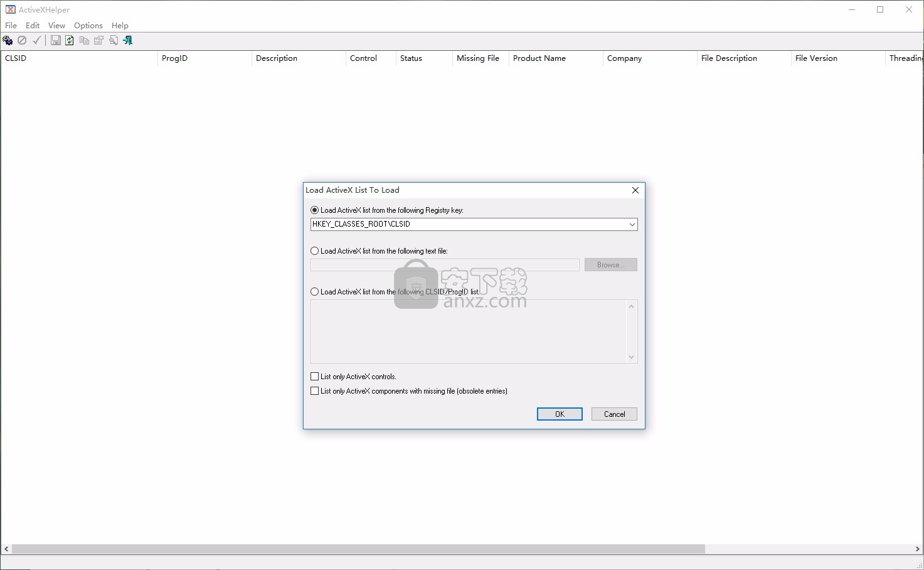Sort by the File Description column header
This screenshot has height=570, width=924.
click(744, 58)
